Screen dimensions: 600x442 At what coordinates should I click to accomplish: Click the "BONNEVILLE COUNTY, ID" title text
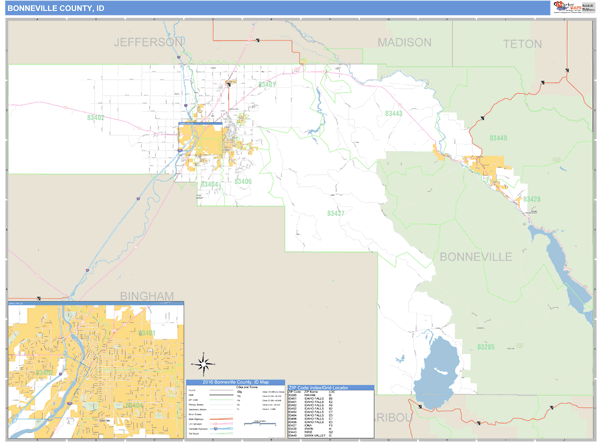[x=56, y=8]
